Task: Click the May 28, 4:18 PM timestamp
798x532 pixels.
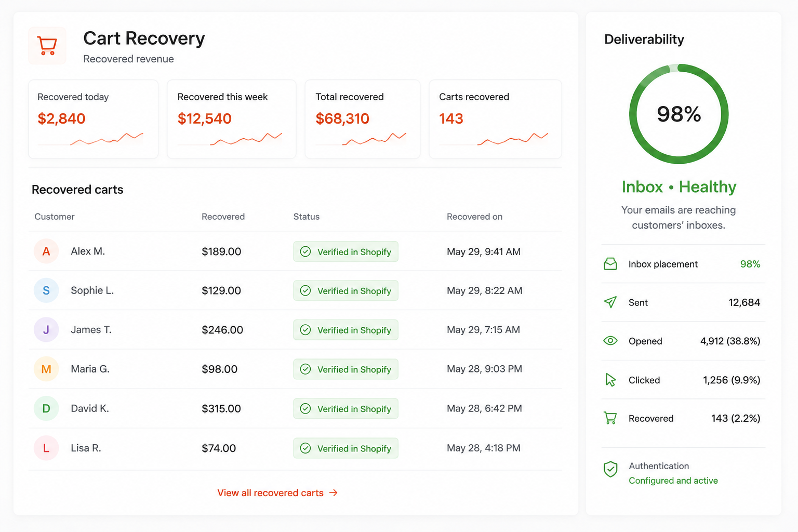Action: point(484,448)
